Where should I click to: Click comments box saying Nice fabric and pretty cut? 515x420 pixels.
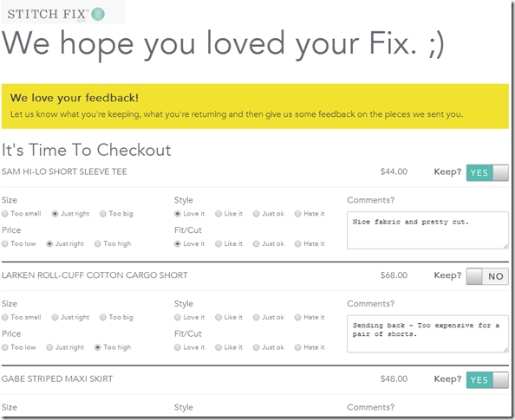click(427, 230)
